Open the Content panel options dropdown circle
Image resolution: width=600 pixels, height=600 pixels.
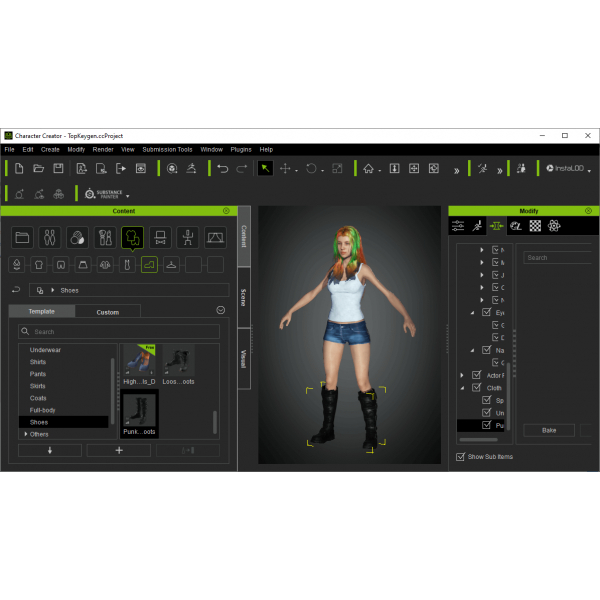pos(220,310)
